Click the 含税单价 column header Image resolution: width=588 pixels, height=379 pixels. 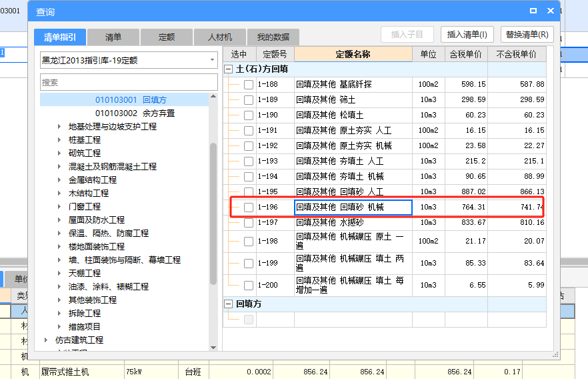(466, 55)
